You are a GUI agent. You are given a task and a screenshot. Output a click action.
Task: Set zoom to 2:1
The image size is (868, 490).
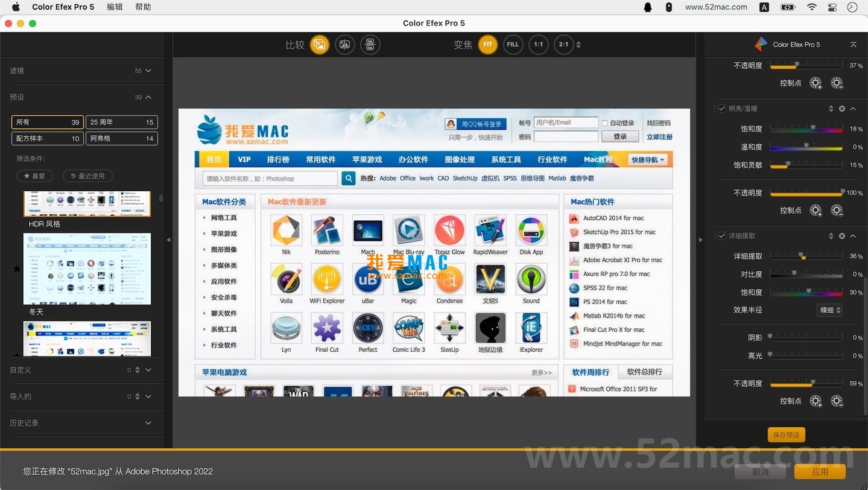coord(563,45)
